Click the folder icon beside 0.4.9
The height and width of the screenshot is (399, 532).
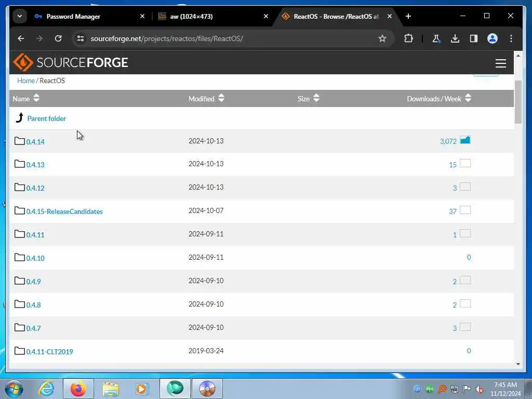[x=20, y=281]
